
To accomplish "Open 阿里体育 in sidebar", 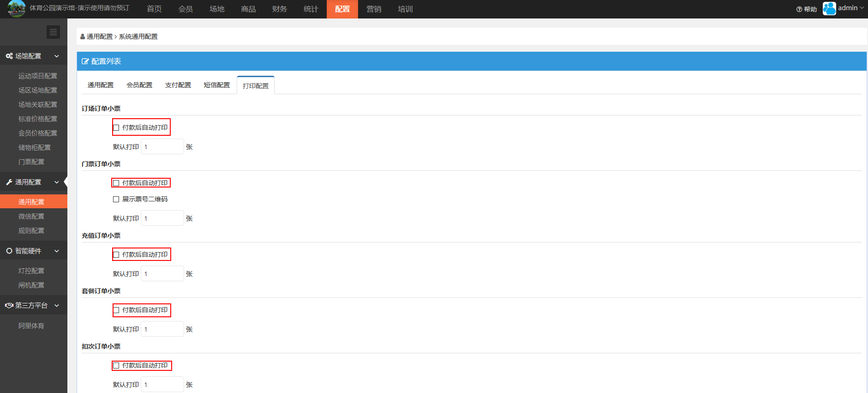I will (31, 326).
